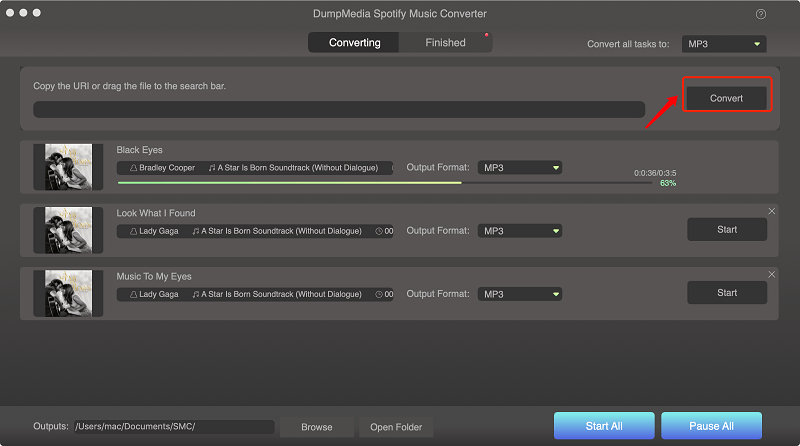
Task: Click the clock duration icon in Music To My Eyes row
Action: point(379,294)
